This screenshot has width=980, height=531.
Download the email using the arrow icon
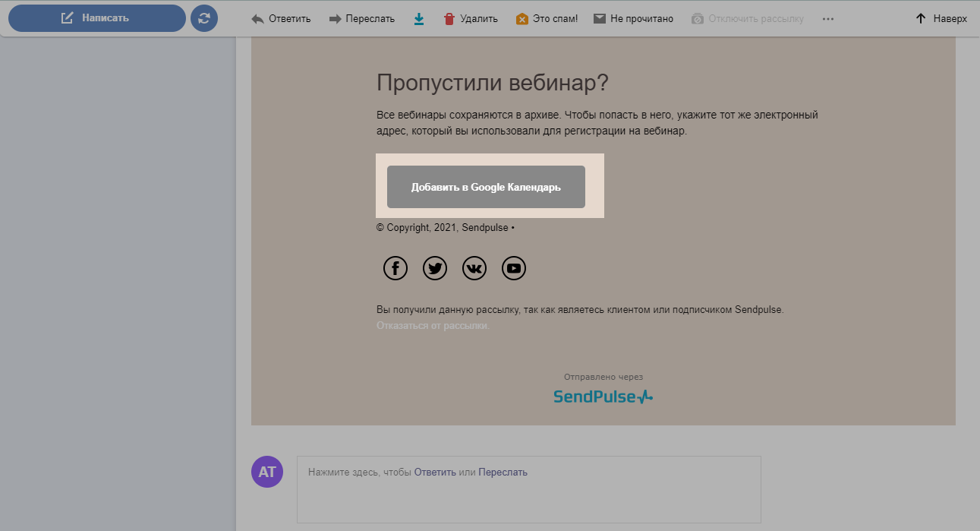coord(419,19)
